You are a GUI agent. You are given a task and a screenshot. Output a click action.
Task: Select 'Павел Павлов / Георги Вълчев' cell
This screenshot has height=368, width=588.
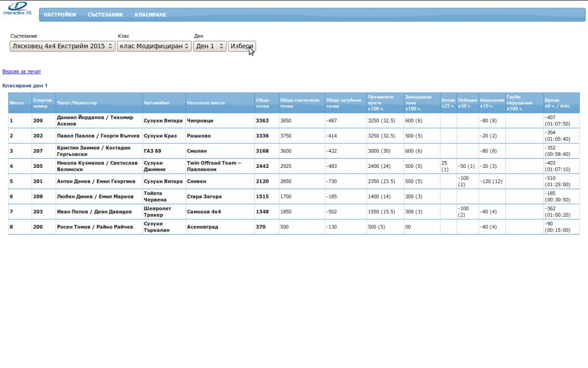click(x=99, y=136)
